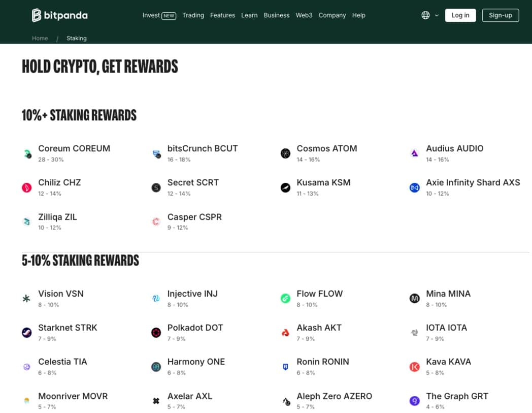Open the Web3 menu

click(304, 15)
